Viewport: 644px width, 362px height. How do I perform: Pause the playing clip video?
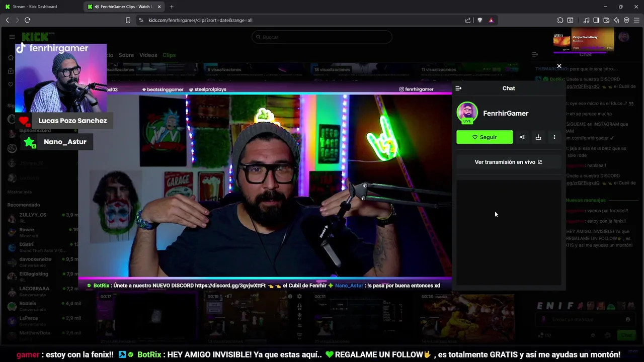point(265,186)
